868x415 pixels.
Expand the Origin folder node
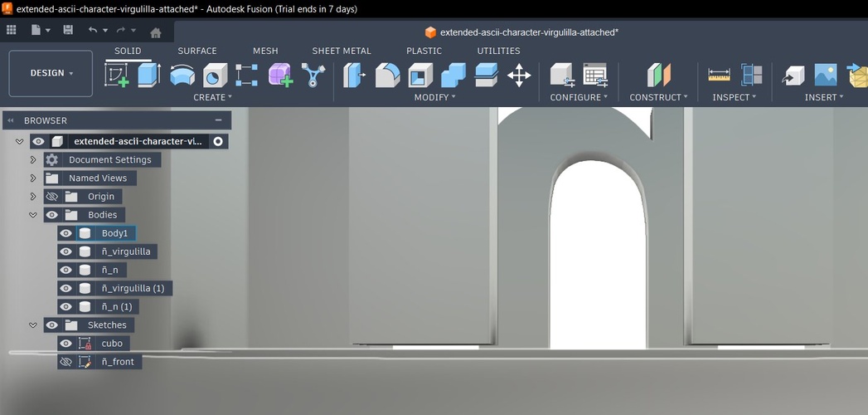tap(33, 196)
